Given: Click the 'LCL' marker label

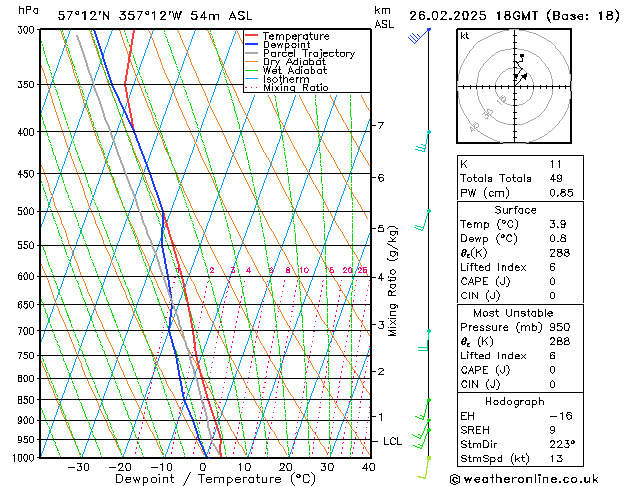Looking at the screenshot, I should [x=392, y=441].
